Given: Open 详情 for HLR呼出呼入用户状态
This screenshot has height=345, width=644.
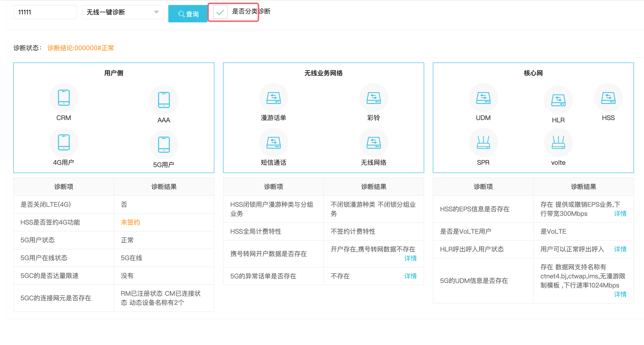Looking at the screenshot, I should [x=620, y=249].
